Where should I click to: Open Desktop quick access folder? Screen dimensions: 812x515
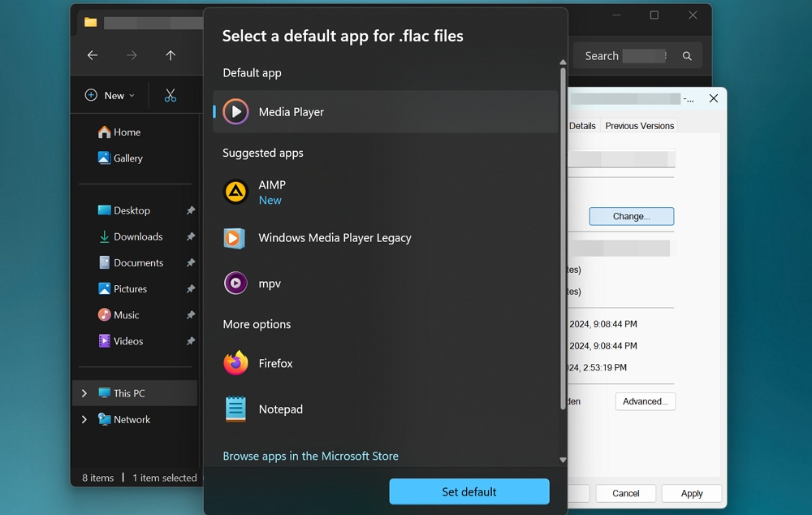pos(124,210)
